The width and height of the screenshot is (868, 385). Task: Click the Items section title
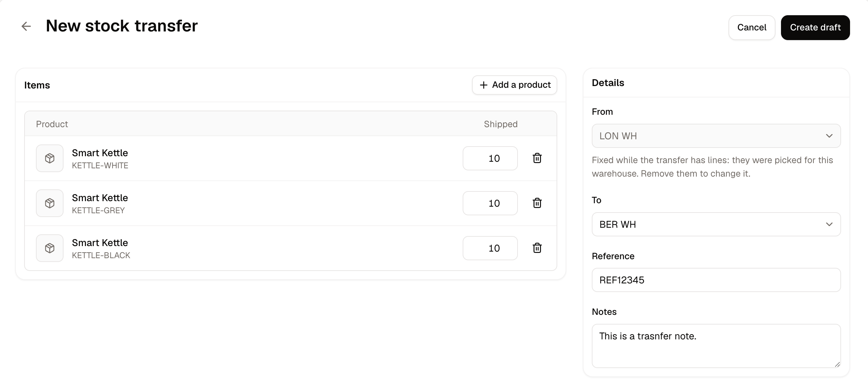(x=37, y=85)
